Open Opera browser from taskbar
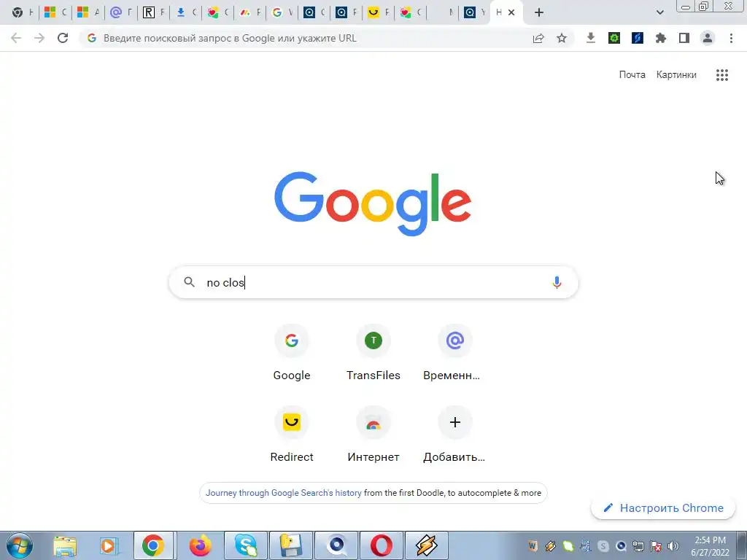This screenshot has width=747, height=560. click(382, 545)
